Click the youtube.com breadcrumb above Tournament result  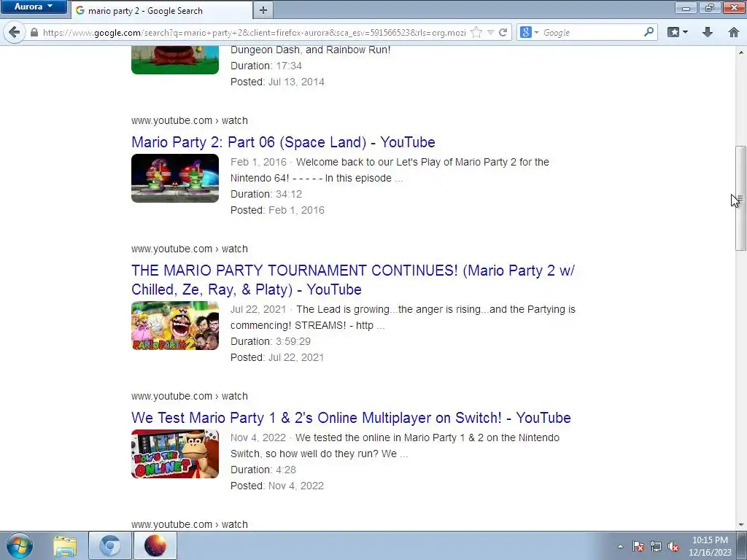pyautogui.click(x=190, y=249)
